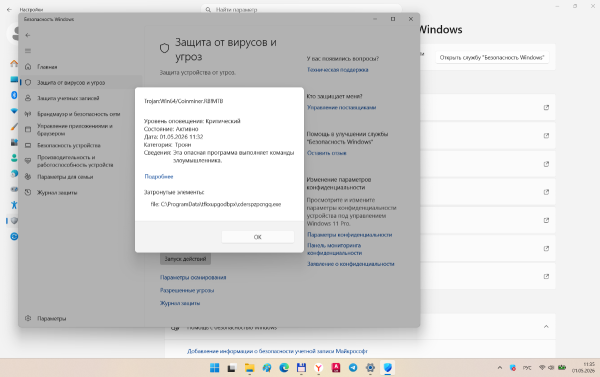Launch Microsoft Edge from the taskbar
Screen dimensions: 600x377
click(284, 368)
